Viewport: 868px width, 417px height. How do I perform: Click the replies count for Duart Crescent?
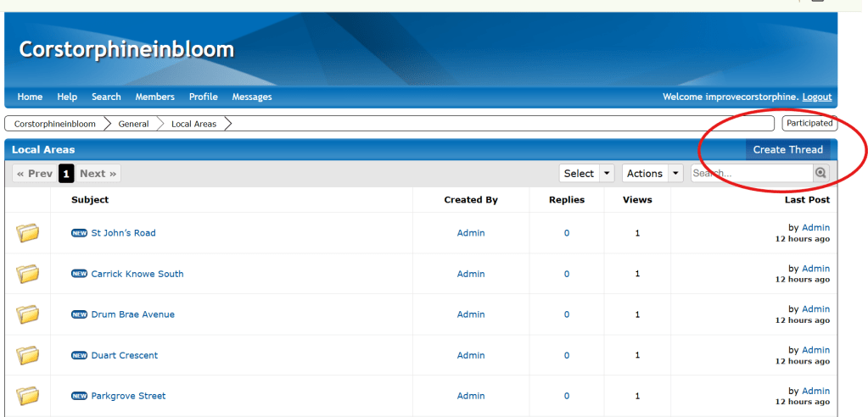(566, 356)
